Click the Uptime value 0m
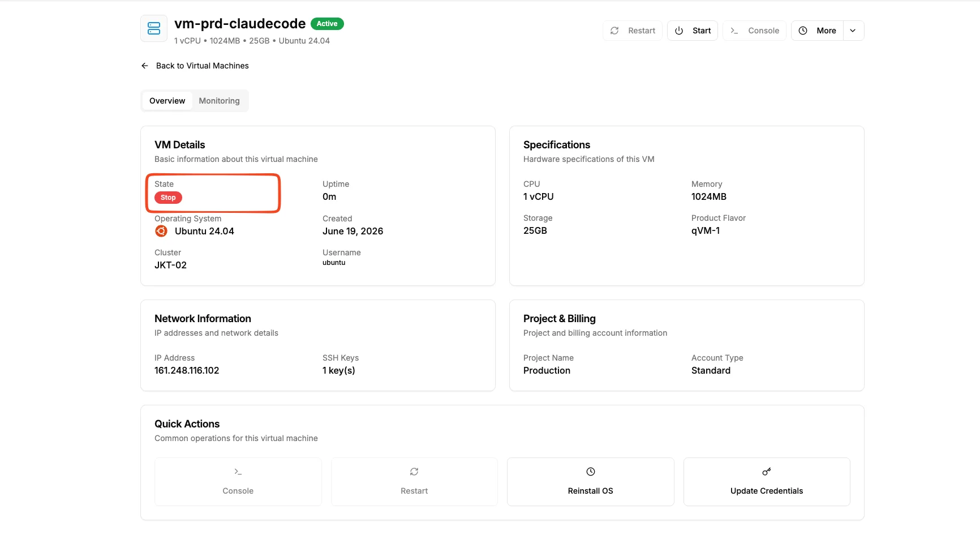This screenshot has width=980, height=552. (329, 196)
